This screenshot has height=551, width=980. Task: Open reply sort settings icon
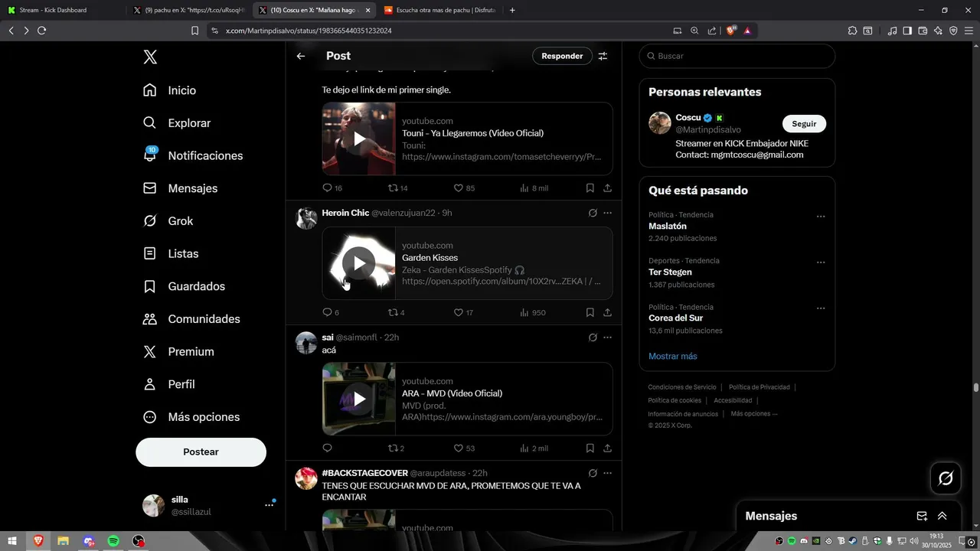[x=603, y=56]
